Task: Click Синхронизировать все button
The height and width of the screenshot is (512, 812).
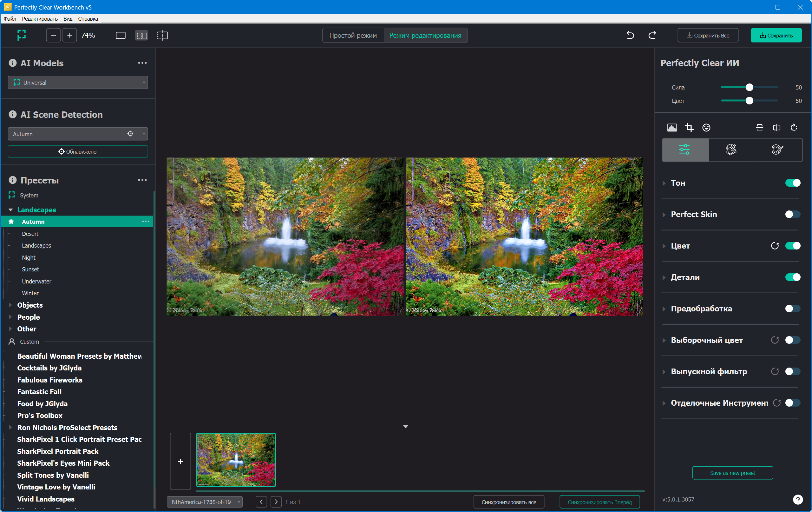Action: 508,502
